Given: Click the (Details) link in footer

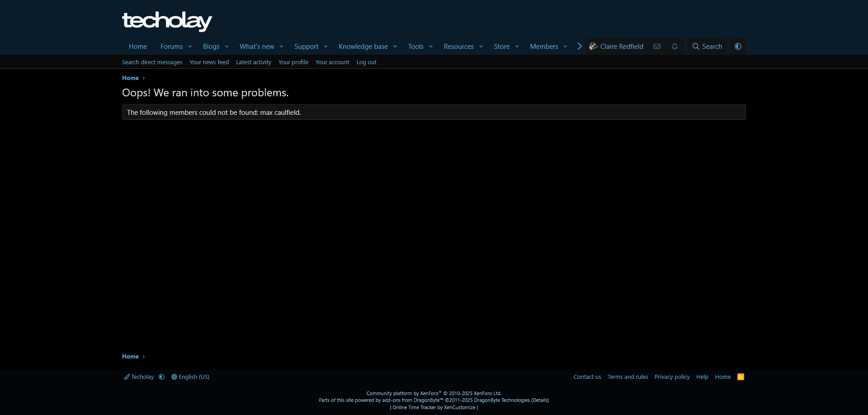Looking at the screenshot, I should point(540,401).
